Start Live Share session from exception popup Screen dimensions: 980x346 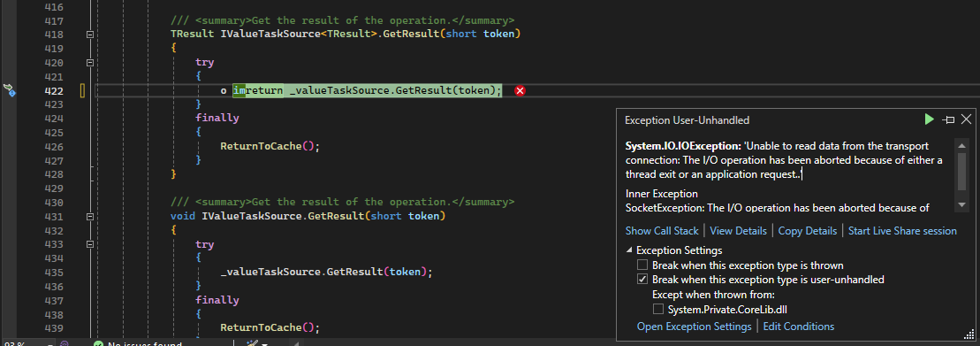point(902,231)
